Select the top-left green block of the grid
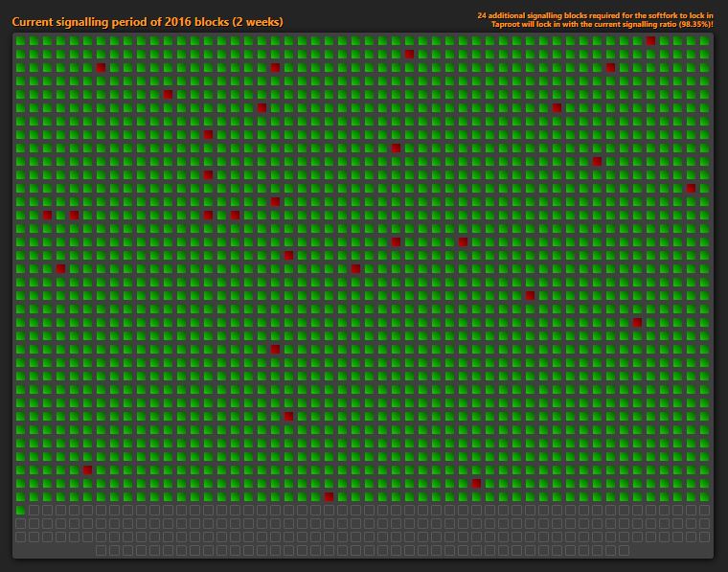This screenshot has width=728, height=572. [x=20, y=41]
